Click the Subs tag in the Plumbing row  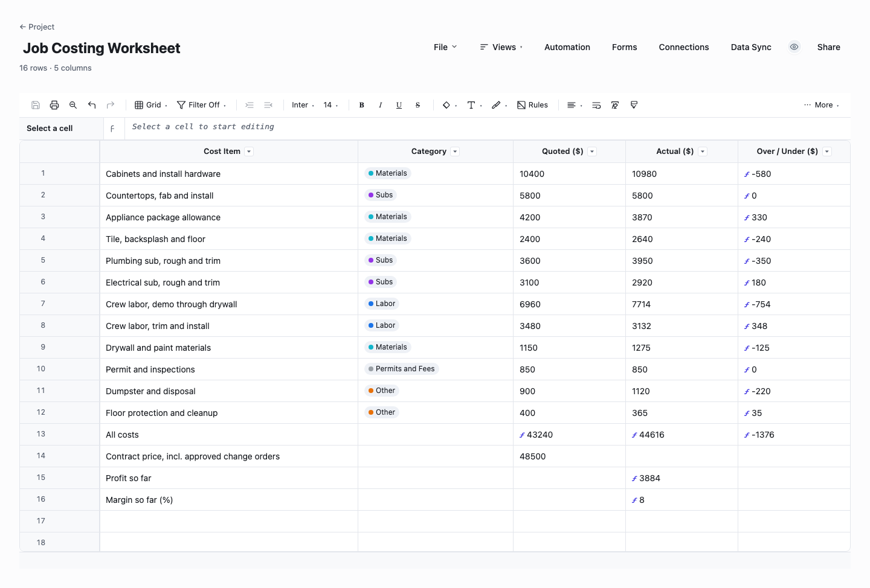381,260
